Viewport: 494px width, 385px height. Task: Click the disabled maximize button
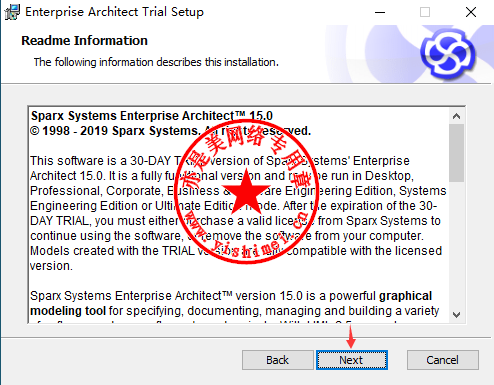[x=425, y=12]
